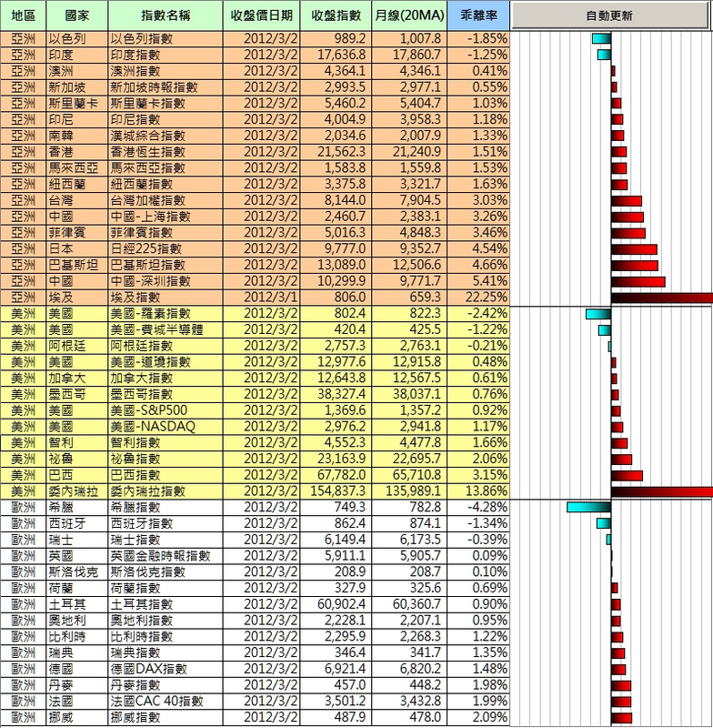713x728 pixels.
Task: Select the 國家 column header
Action: [x=77, y=15]
